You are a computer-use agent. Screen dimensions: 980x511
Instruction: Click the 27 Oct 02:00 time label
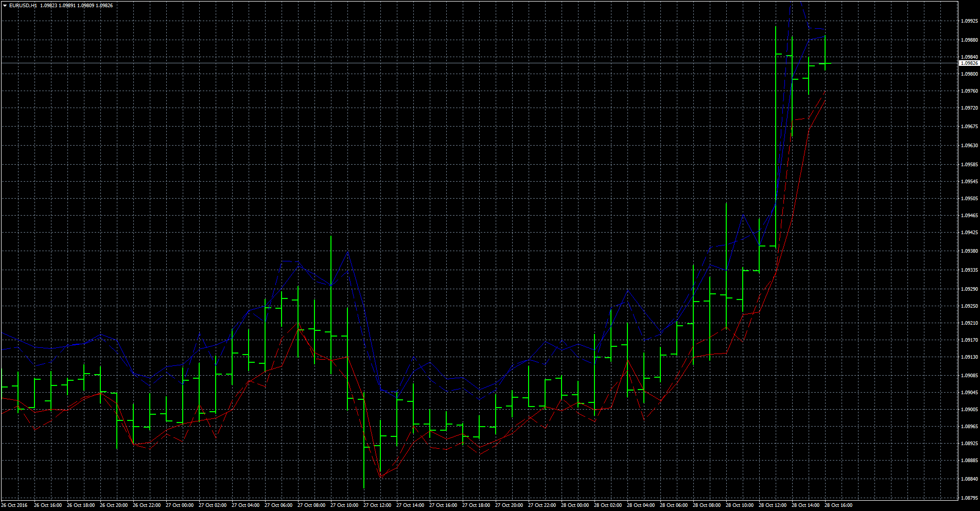pos(213,505)
